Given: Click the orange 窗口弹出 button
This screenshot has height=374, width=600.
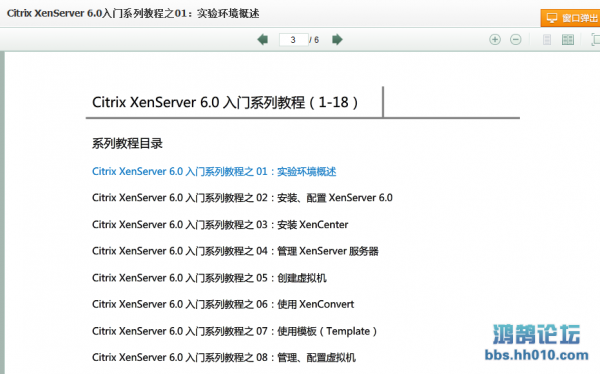Looking at the screenshot, I should click(570, 18).
